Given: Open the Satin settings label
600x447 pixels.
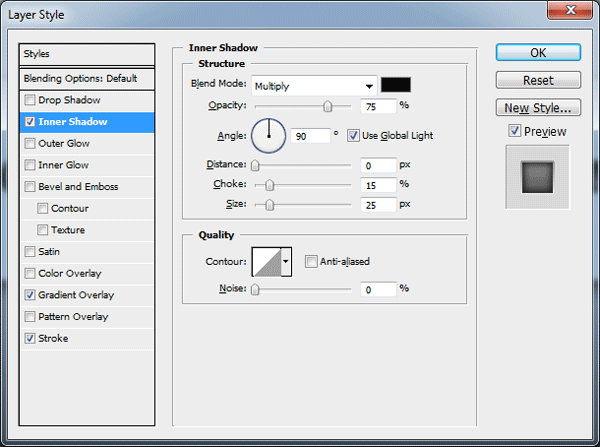Looking at the screenshot, I should (49, 252).
